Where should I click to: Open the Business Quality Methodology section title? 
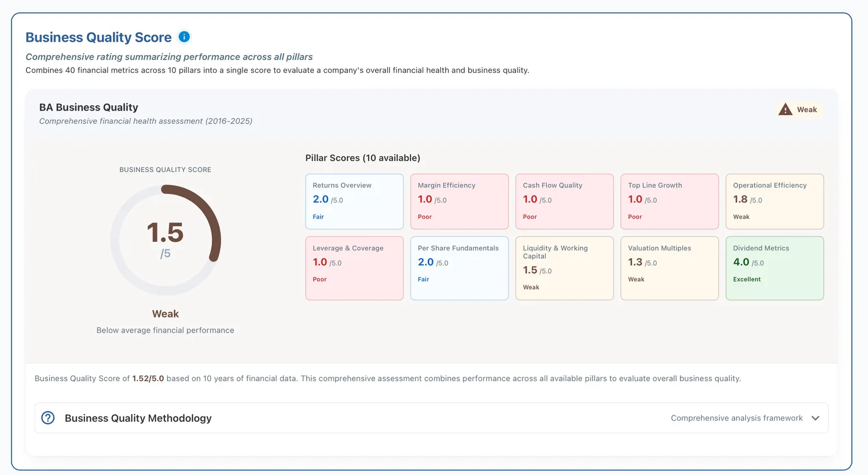(x=138, y=418)
